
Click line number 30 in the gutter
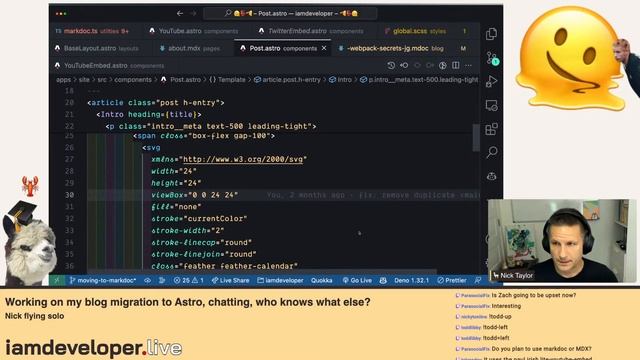coord(69,195)
